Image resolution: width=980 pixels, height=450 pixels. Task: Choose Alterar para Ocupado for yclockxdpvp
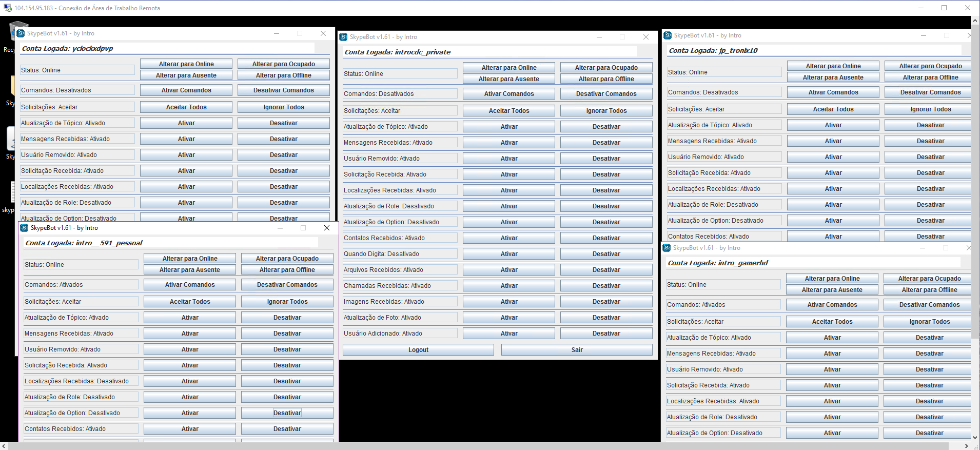284,64
